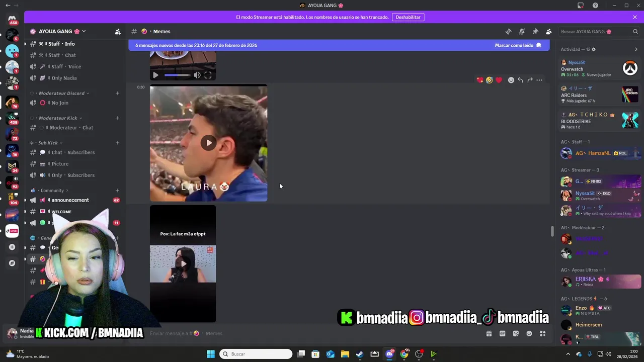644x362 pixels.
Task: Open the gift icon in message bar
Action: [x=489, y=333]
